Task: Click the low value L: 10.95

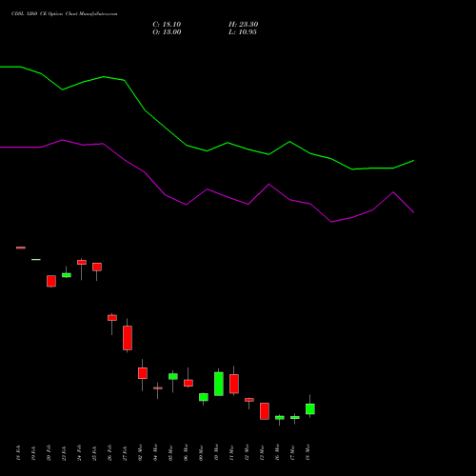Action: point(243,32)
